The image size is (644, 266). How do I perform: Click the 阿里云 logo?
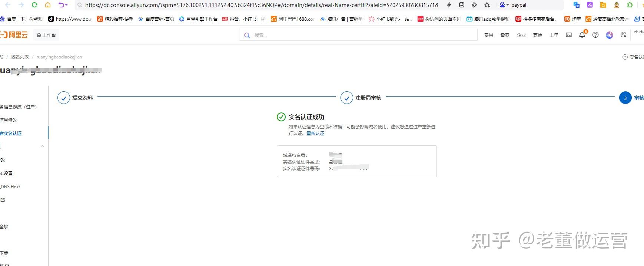click(x=14, y=35)
